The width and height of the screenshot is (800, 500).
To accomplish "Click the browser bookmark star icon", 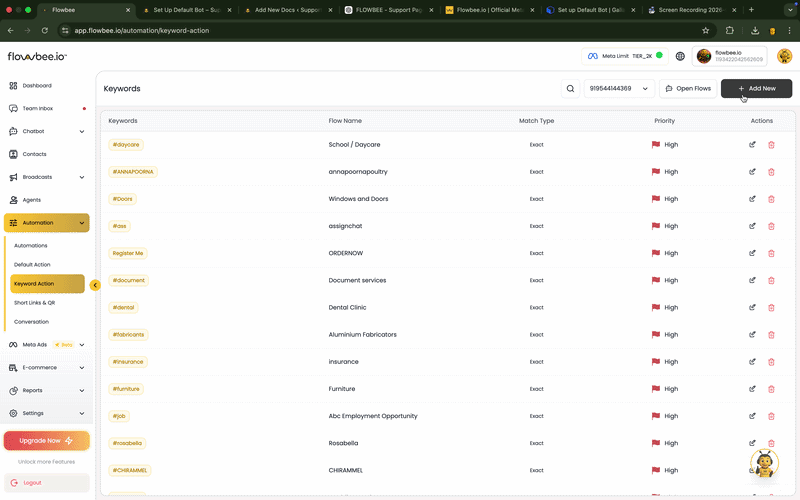I will click(x=705, y=30).
